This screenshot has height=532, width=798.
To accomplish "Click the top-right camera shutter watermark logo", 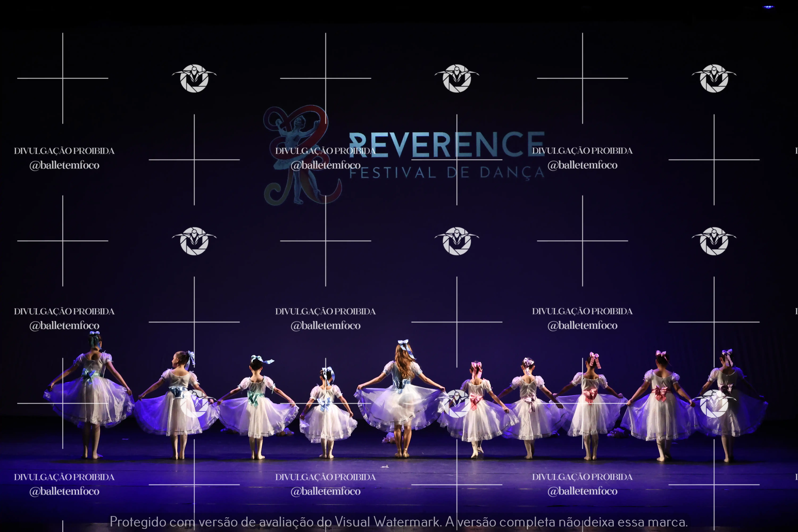I will point(714,78).
